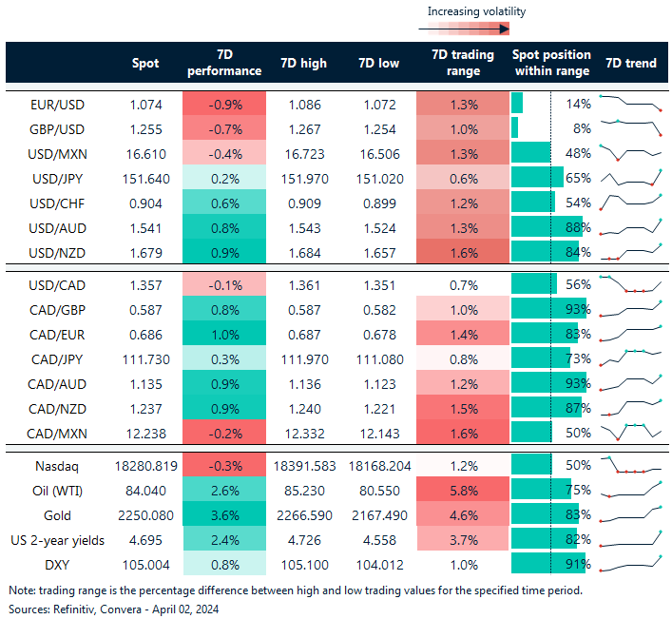The height and width of the screenshot is (619, 672).
Task: Select Gold's 3.6% performance cell
Action: pyautogui.click(x=223, y=514)
